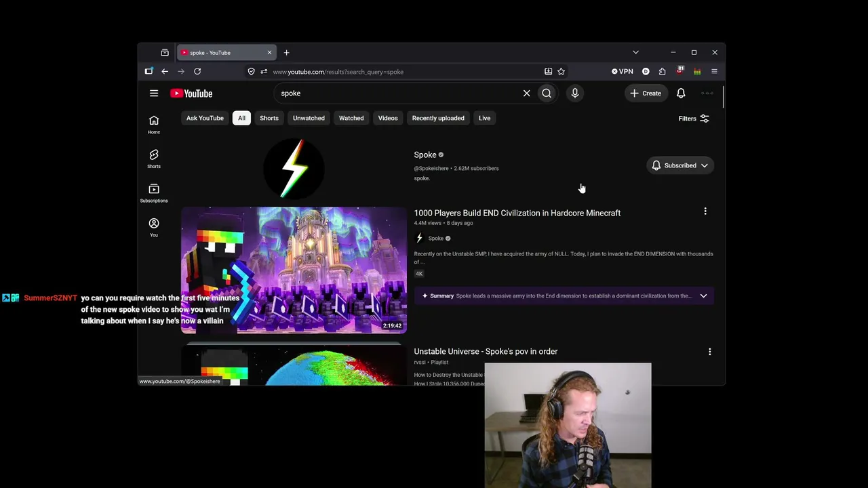This screenshot has width=868, height=488.
Task: Go to the YouTube logo home link
Action: [191, 94]
